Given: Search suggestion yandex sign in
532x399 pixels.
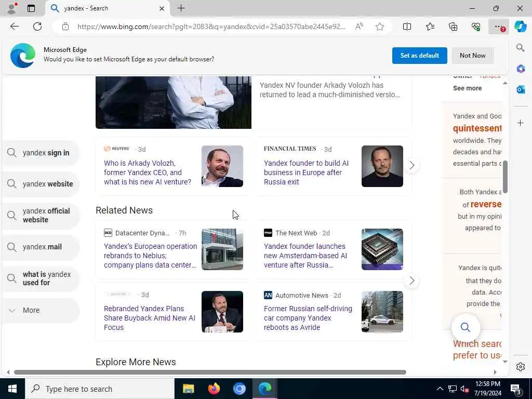Looking at the screenshot, I should pyautogui.click(x=41, y=153).
